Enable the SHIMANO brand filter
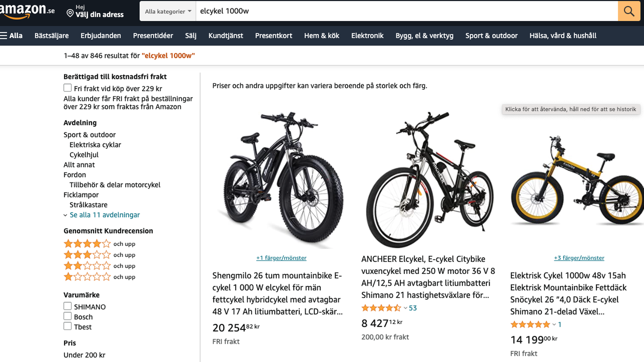 coord(68,306)
